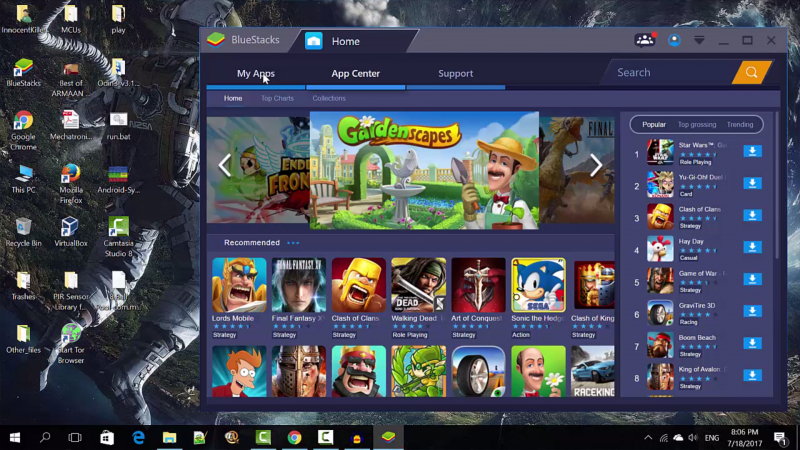The height and width of the screenshot is (450, 800).
Task: Open the BlueStacks friends group icon
Action: coord(645,40)
